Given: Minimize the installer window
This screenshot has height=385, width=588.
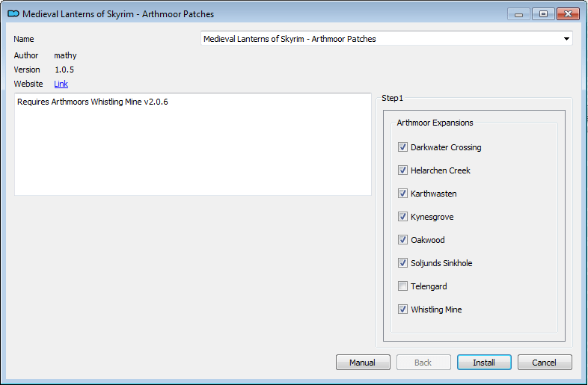Looking at the screenshot, I should (x=518, y=14).
